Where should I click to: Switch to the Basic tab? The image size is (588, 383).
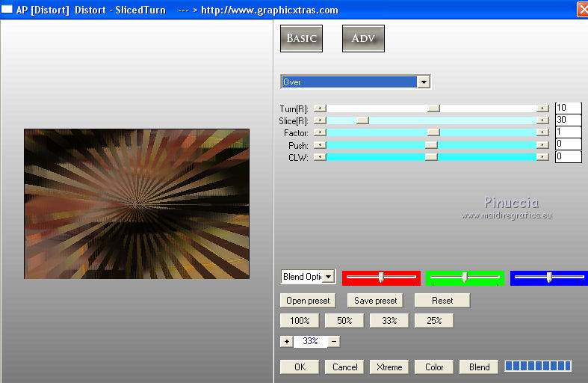click(x=301, y=38)
